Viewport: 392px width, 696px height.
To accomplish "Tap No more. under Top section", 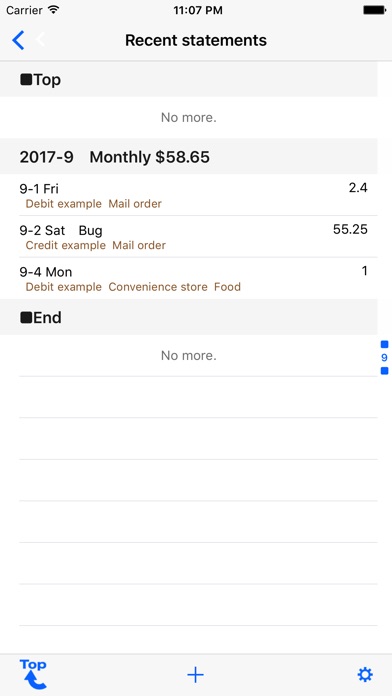I will tap(189, 118).
